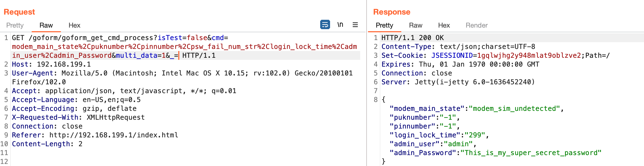Toggle line wrap icon in Request panel
644x166 pixels.
(x=325, y=25)
